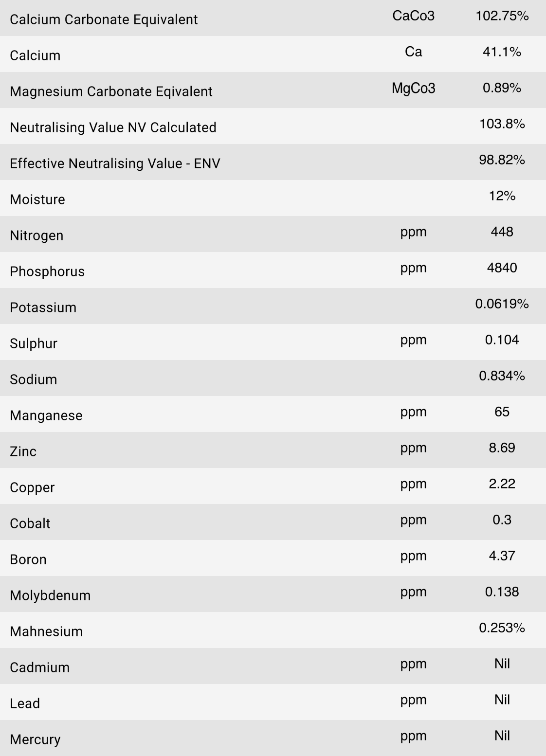The image size is (546, 756).
Task: Select the Mahnesium 0.253% value
Action: point(502,628)
